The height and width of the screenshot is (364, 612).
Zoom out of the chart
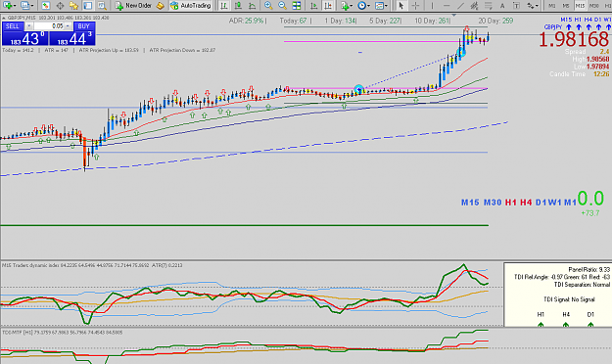click(x=282, y=6)
